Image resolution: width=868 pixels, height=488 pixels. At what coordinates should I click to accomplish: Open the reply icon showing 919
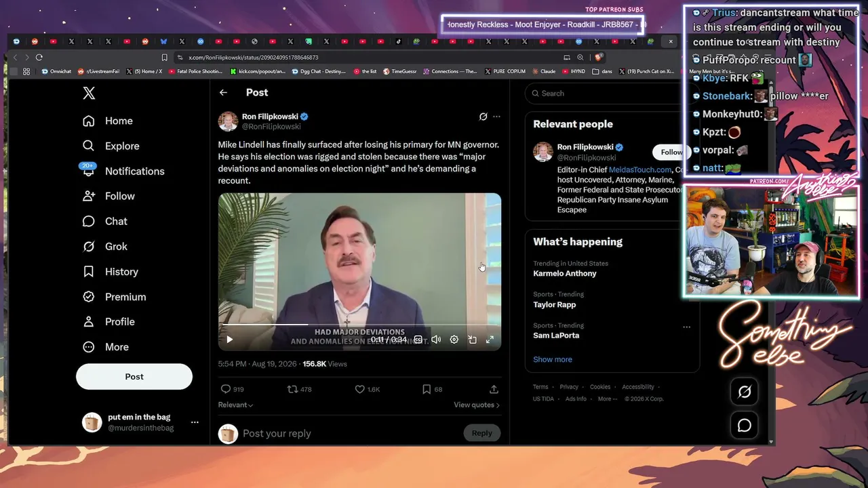pos(232,389)
